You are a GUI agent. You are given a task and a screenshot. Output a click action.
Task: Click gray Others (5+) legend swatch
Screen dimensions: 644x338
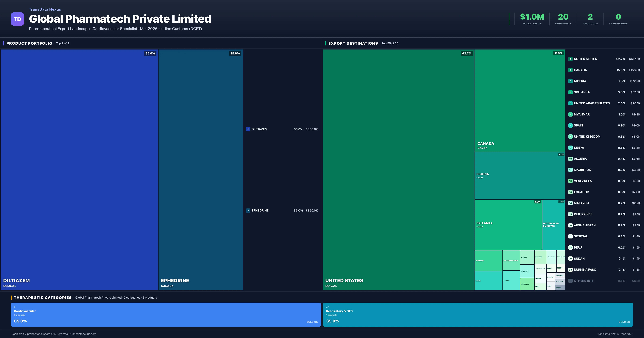[570, 281]
